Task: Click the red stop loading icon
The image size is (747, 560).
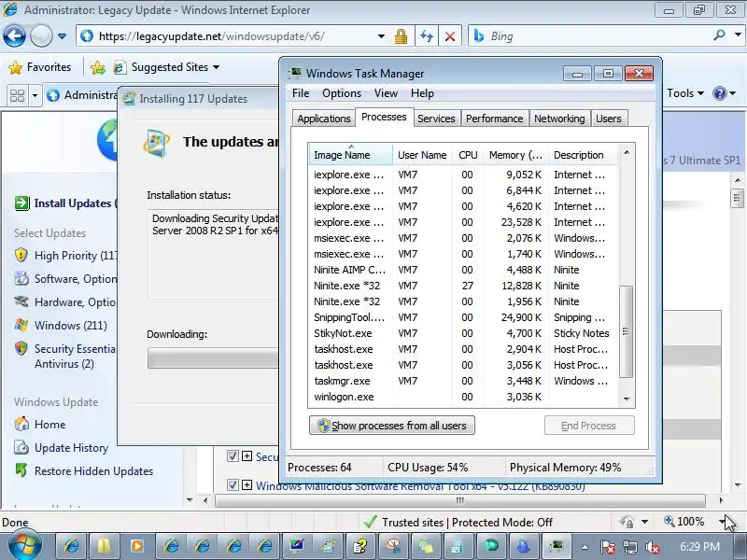Action: tap(449, 36)
